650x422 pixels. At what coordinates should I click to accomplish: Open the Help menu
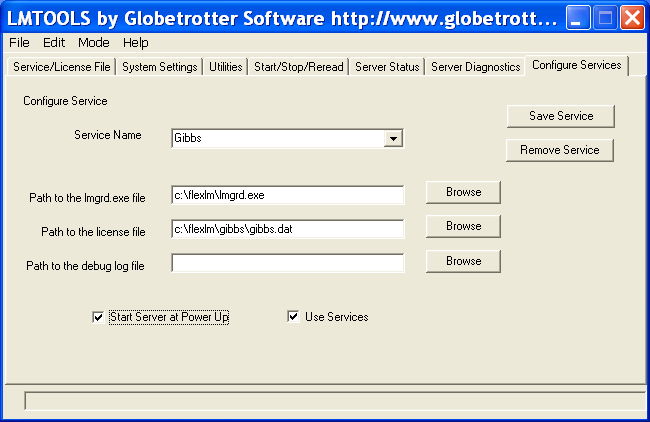coord(136,42)
